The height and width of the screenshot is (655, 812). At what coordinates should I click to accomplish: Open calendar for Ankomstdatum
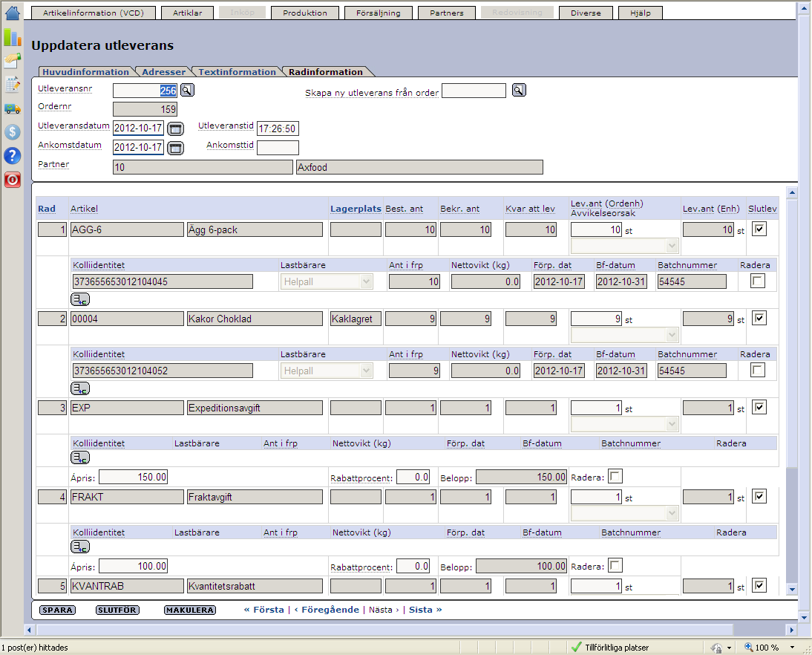point(176,149)
